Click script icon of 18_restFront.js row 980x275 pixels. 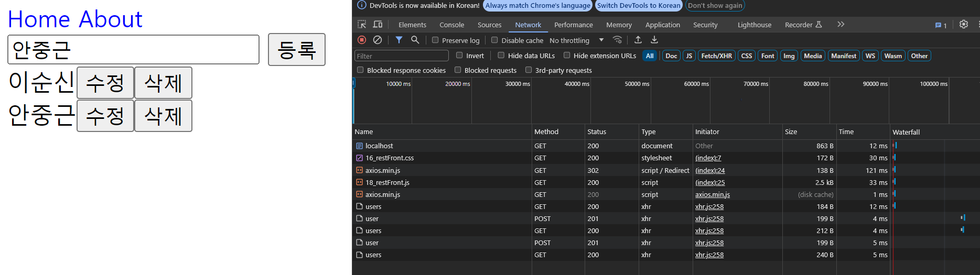pyautogui.click(x=359, y=182)
